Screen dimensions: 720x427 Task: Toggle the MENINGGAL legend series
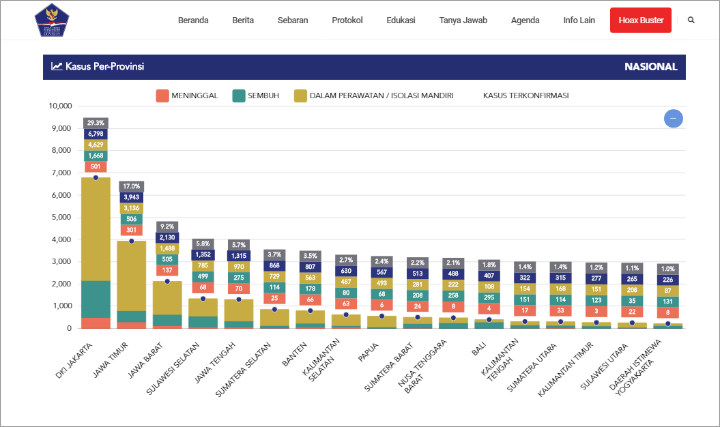[186, 96]
